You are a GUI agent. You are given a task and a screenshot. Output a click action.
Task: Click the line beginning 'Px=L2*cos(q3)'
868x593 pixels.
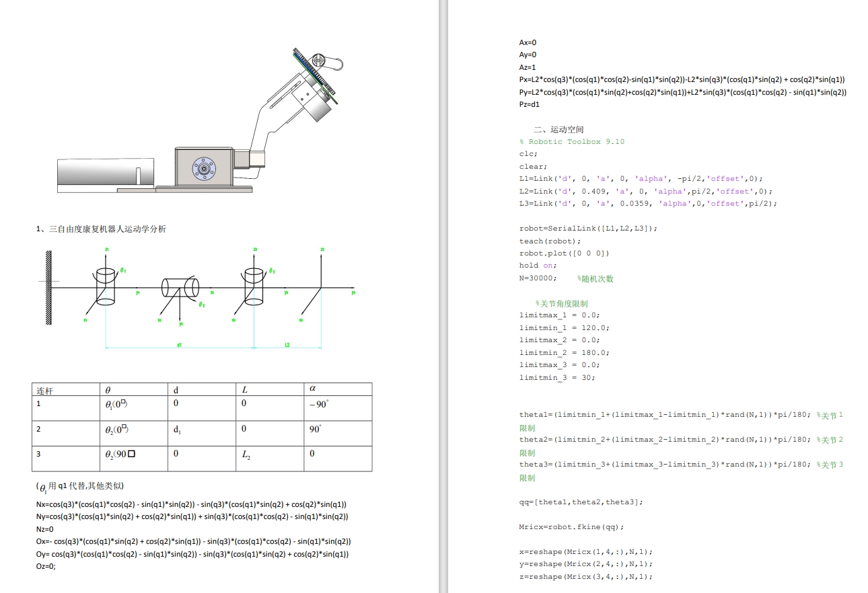click(x=682, y=79)
